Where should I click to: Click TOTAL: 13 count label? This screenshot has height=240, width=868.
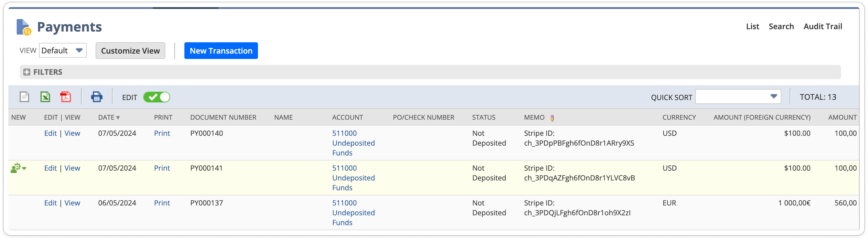pyautogui.click(x=818, y=97)
